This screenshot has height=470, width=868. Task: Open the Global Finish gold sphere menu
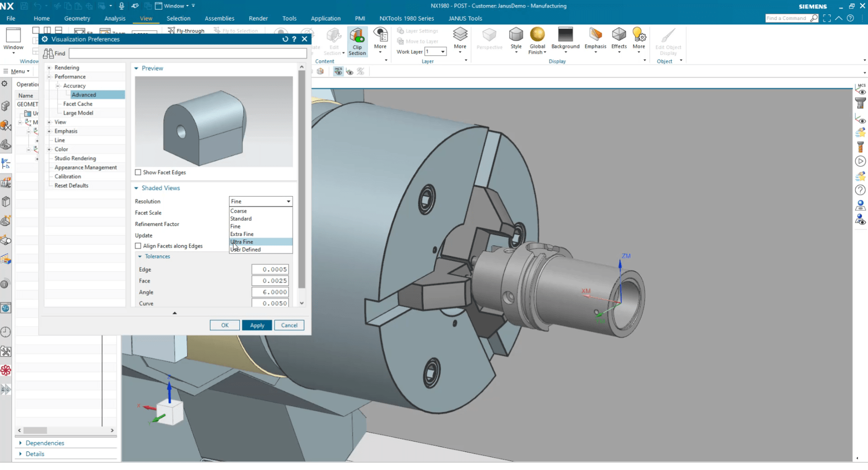click(537, 41)
